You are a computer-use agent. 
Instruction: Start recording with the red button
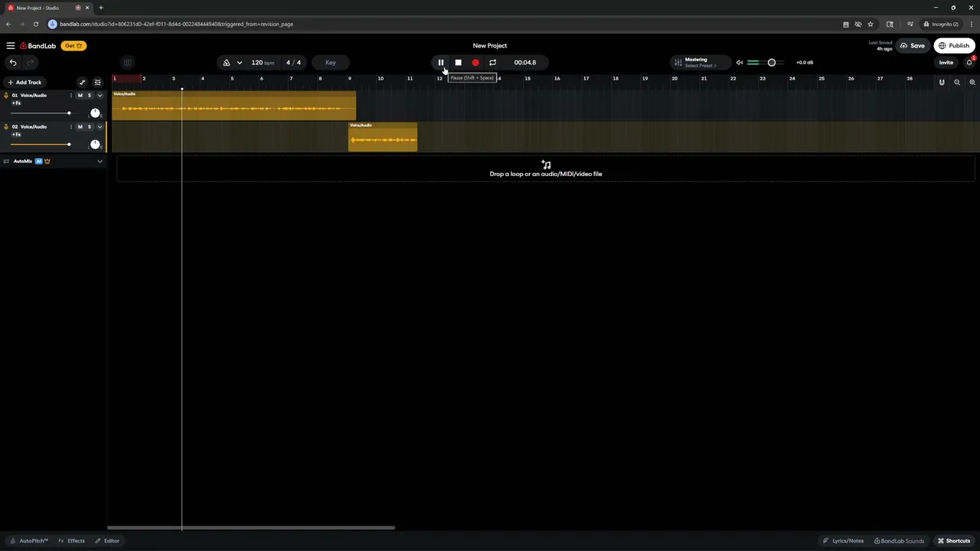[475, 63]
